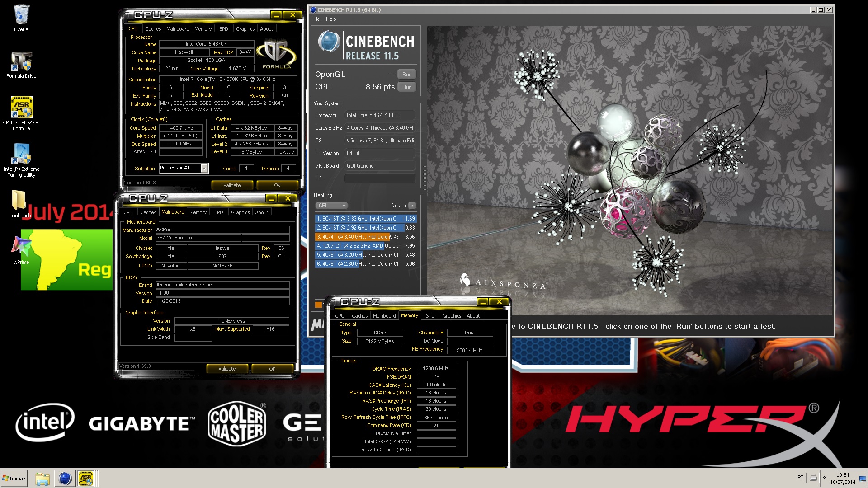868x488 pixels.
Task: Select the wPrime desktop icon
Action: [x=21, y=250]
